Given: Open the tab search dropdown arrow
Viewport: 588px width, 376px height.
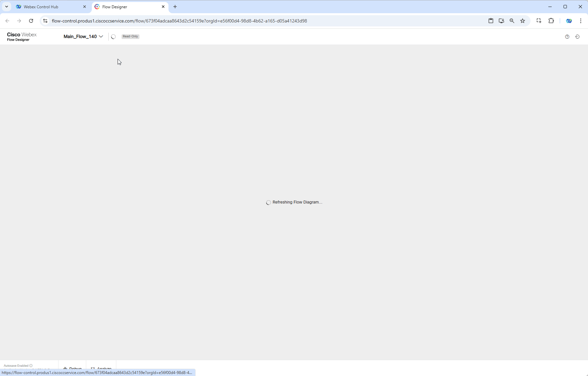Looking at the screenshot, I should pos(7,7).
